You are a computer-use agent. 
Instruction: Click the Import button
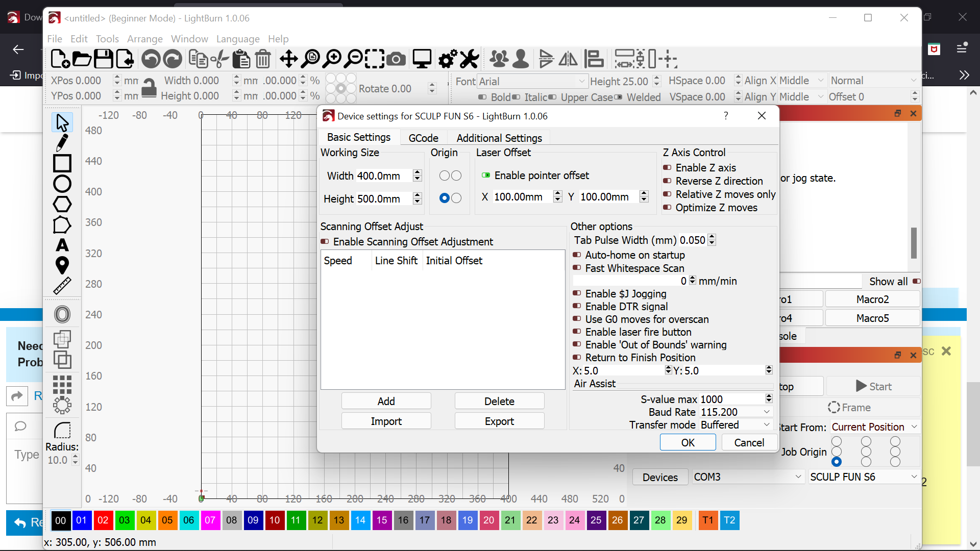coord(386,421)
